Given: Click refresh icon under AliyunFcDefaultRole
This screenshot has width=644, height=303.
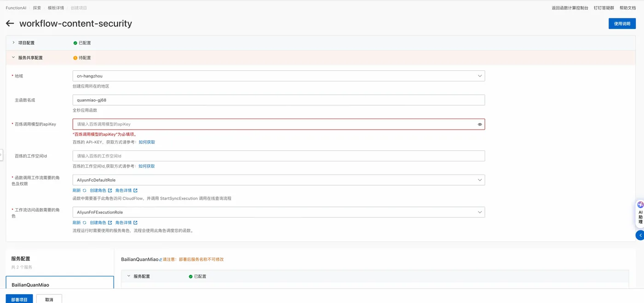Looking at the screenshot, I should click(85, 190).
